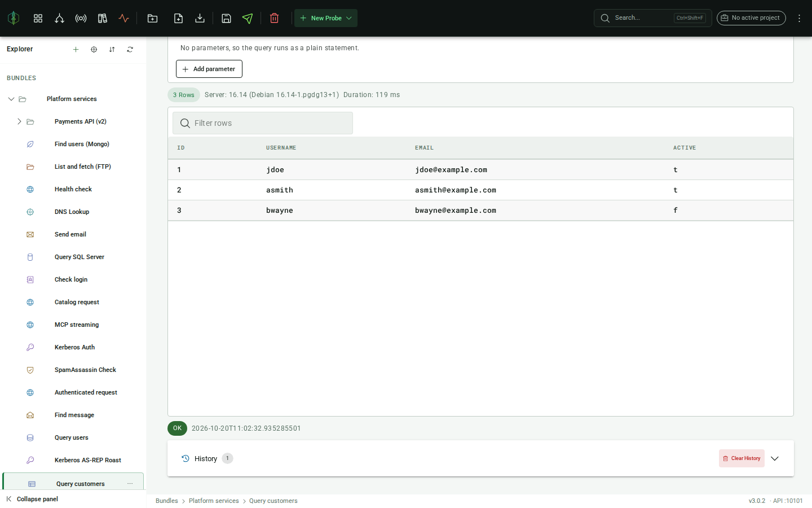Click the 3 Rows badge
This screenshot has width=812, height=508.
pyautogui.click(x=184, y=95)
